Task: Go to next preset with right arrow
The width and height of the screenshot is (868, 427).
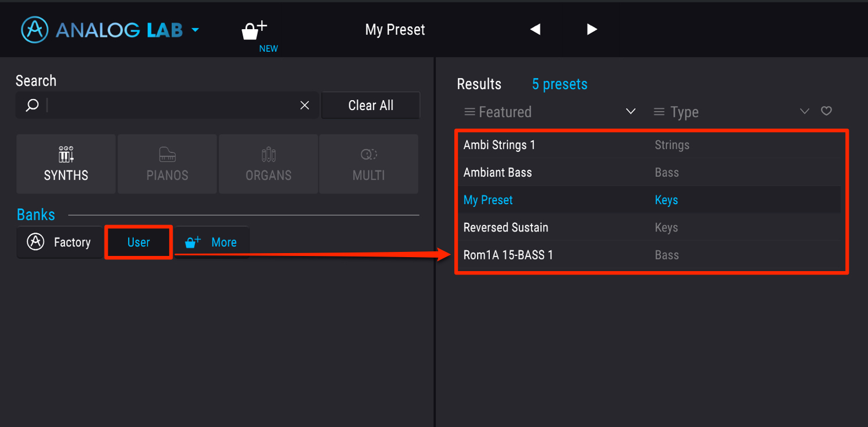Action: [592, 29]
